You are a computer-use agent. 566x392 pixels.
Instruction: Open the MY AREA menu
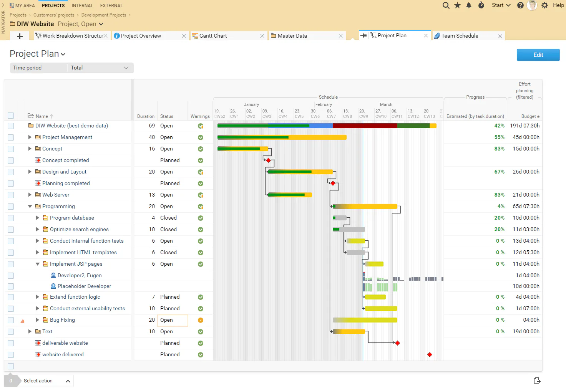point(22,6)
